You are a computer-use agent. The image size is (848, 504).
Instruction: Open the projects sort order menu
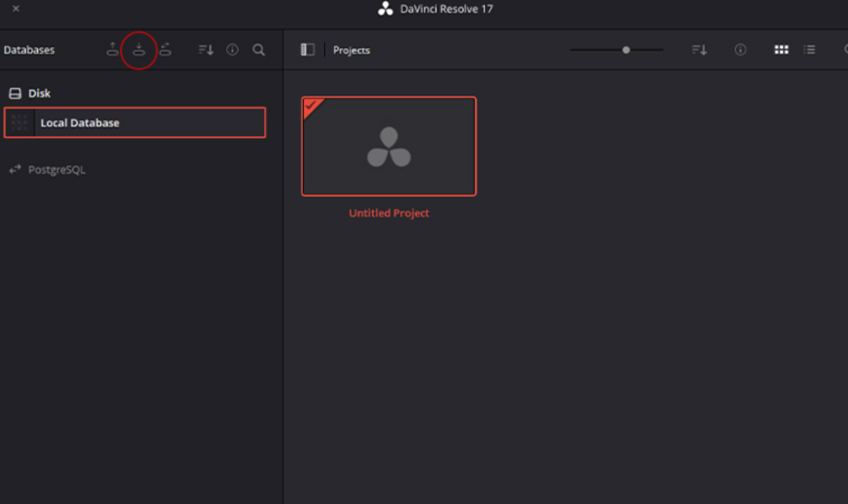click(x=699, y=50)
